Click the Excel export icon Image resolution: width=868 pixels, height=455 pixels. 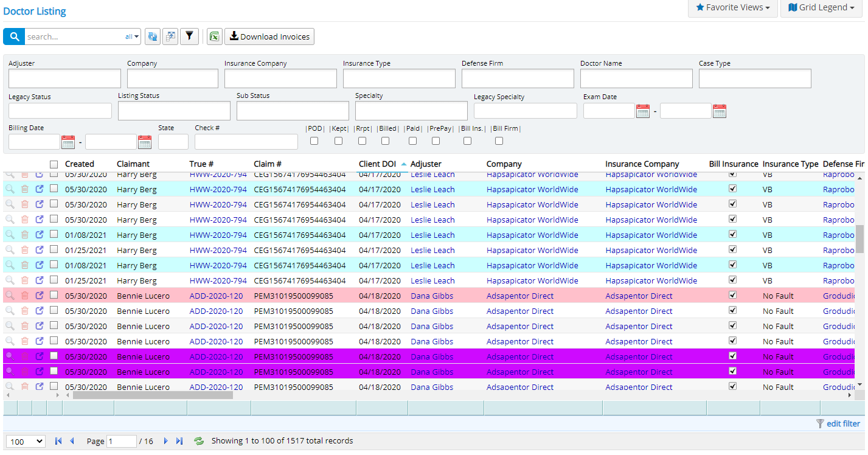[214, 36]
